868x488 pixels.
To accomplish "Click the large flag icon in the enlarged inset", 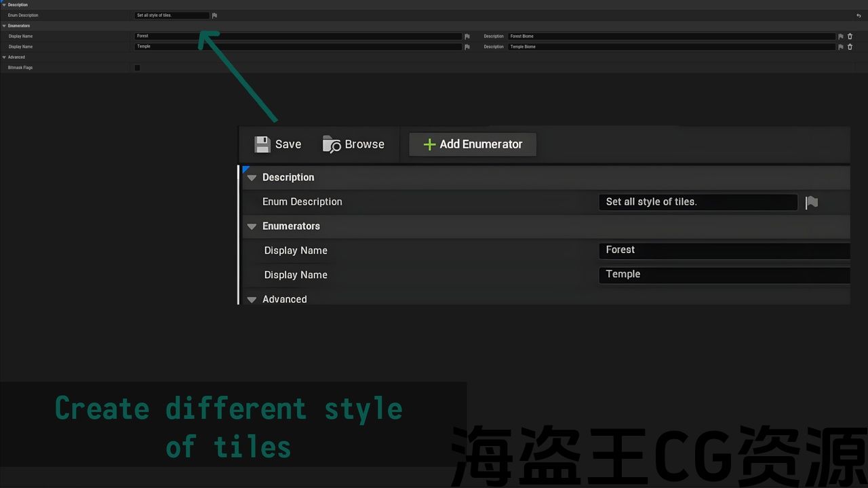I will [x=811, y=202].
